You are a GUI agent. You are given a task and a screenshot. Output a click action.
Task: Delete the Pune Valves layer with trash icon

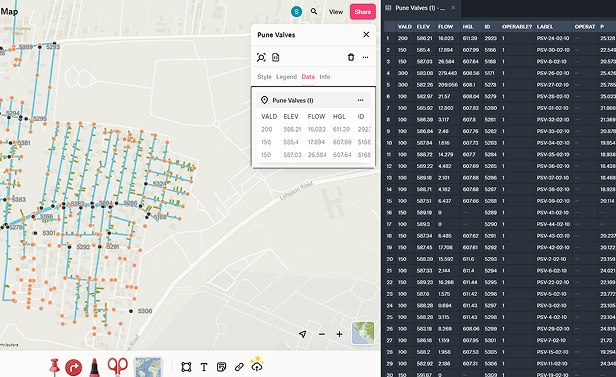pos(351,57)
